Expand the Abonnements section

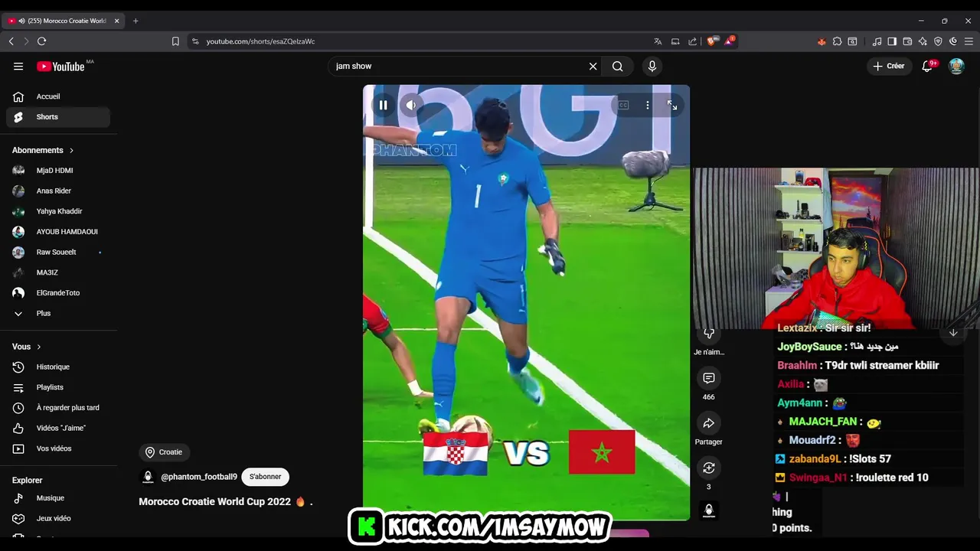(x=43, y=150)
